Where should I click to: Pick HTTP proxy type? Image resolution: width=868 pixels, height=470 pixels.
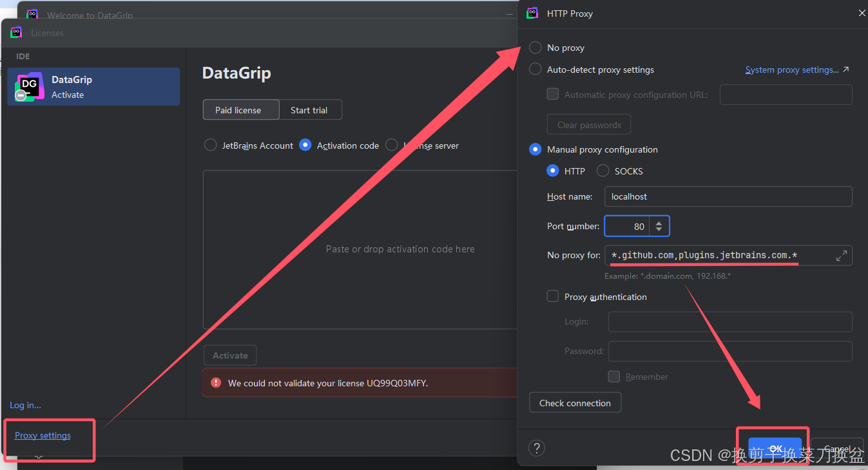552,171
